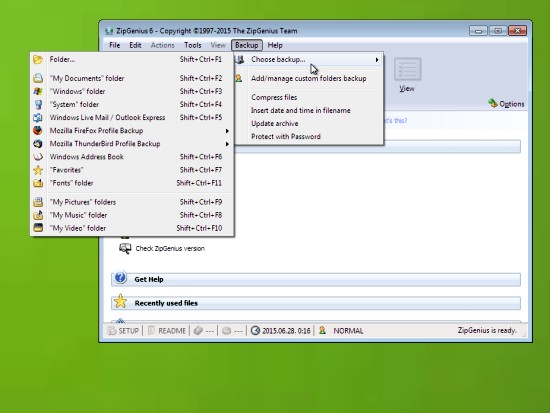Image resolution: width=550 pixels, height=413 pixels.
Task: Click the Thunderbird profile backup icon
Action: coord(38,144)
